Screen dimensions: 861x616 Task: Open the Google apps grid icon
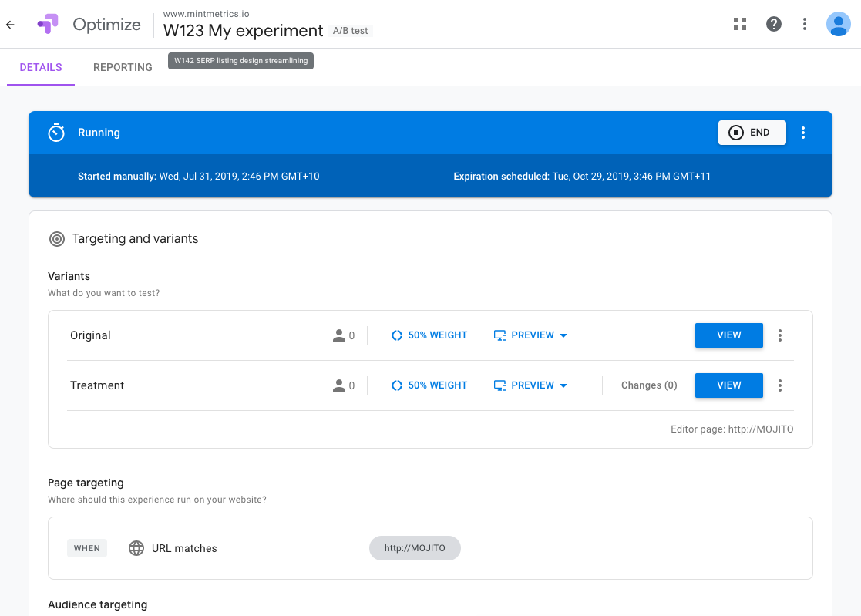(739, 24)
